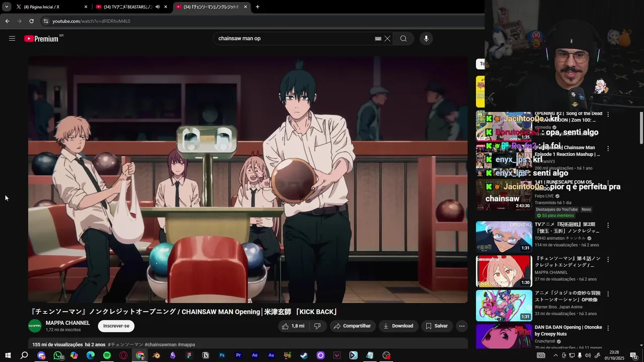The width and height of the screenshot is (644, 362).
Task: Open Steam from the taskbar
Action: point(304,355)
